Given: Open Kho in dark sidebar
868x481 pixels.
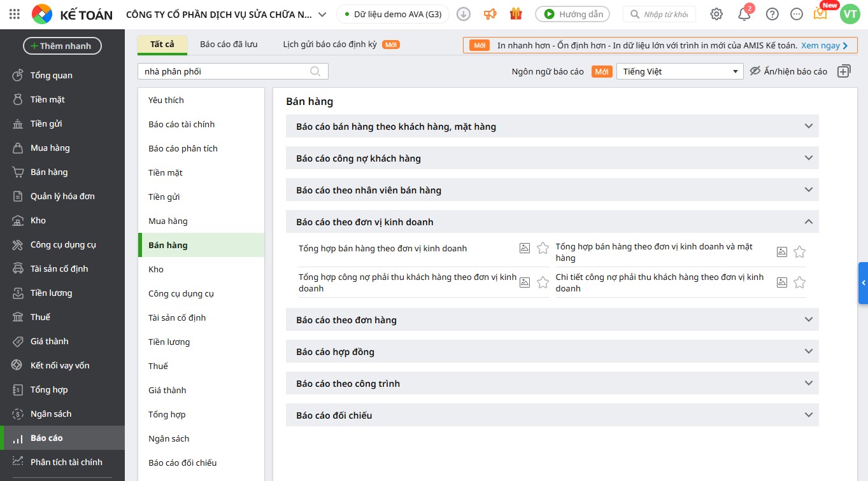Looking at the screenshot, I should pyautogui.click(x=62, y=220).
